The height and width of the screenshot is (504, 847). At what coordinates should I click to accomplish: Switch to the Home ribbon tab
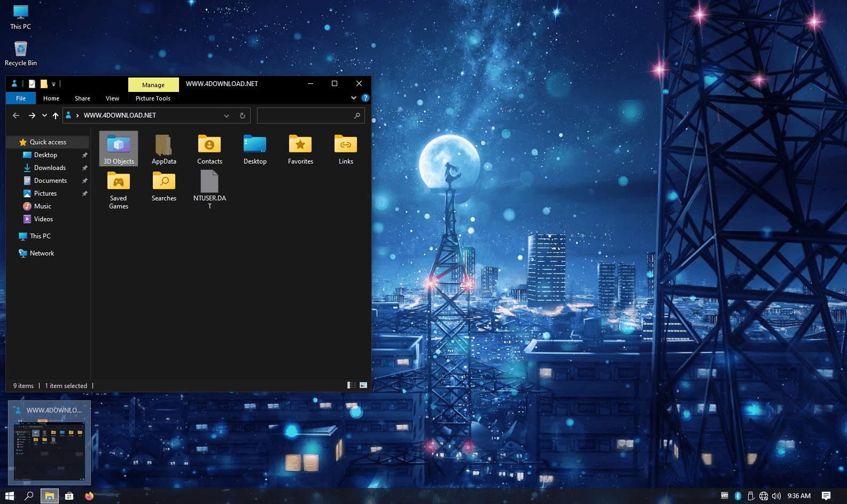[x=51, y=98]
